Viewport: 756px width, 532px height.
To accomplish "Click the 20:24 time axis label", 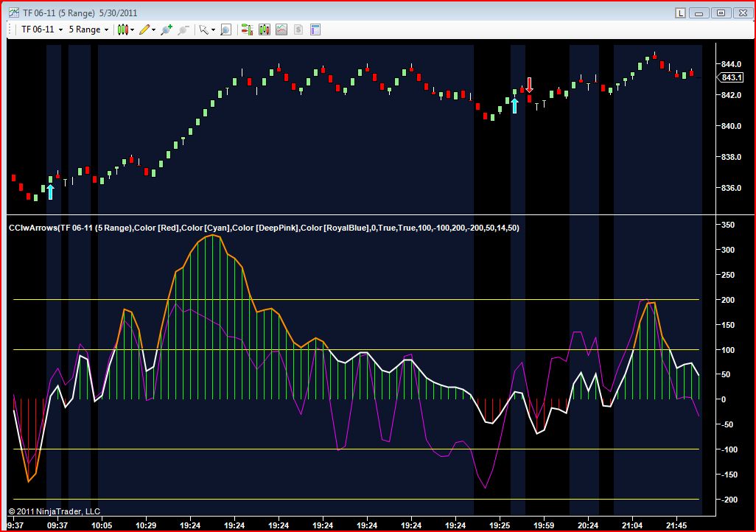I will 588,525.
